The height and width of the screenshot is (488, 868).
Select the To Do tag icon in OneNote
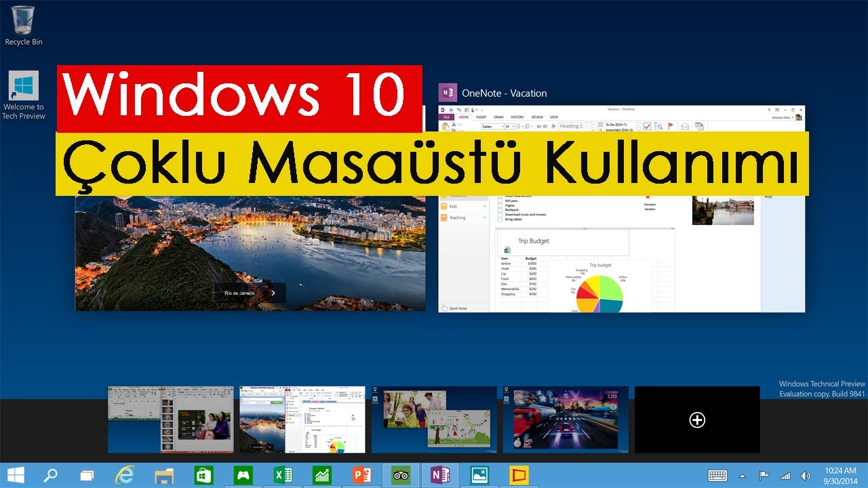pyautogui.click(x=646, y=126)
